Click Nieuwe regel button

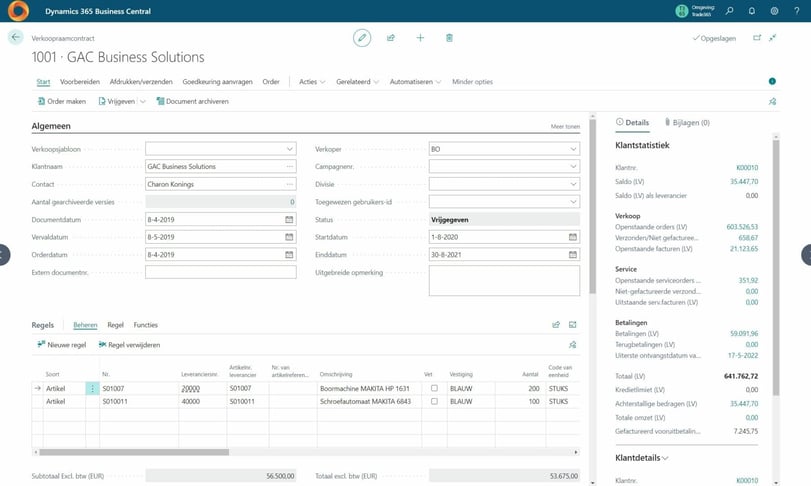tap(62, 344)
